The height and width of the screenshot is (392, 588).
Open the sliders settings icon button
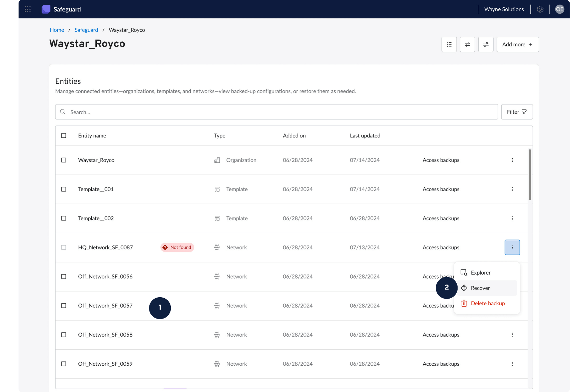pyautogui.click(x=486, y=44)
